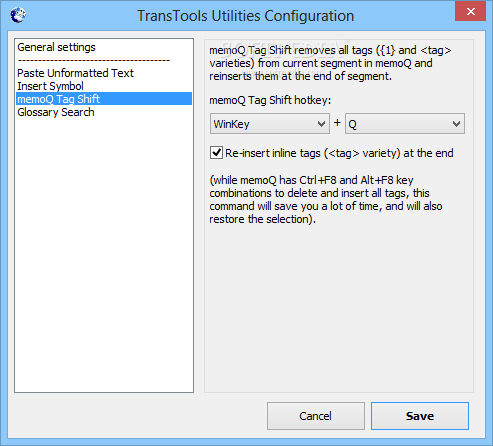Image resolution: width=493 pixels, height=446 pixels.
Task: Uncheck the Re-insert inline tags checkbox
Action: 216,153
